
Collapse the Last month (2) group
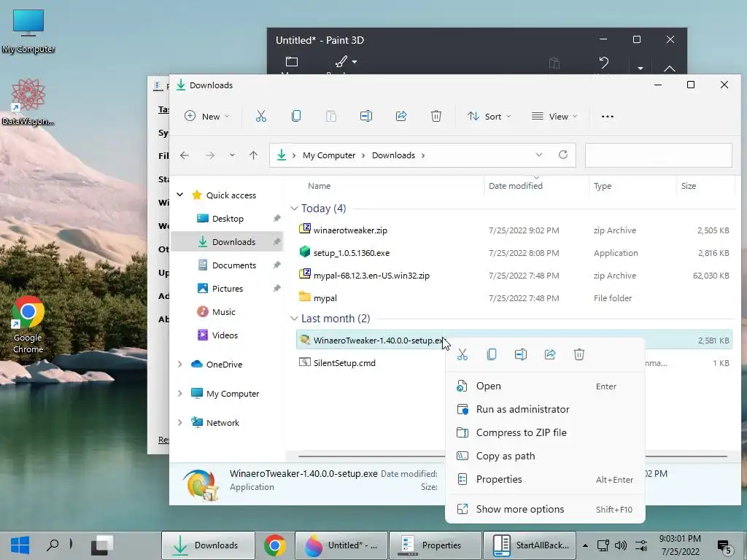pyautogui.click(x=294, y=319)
